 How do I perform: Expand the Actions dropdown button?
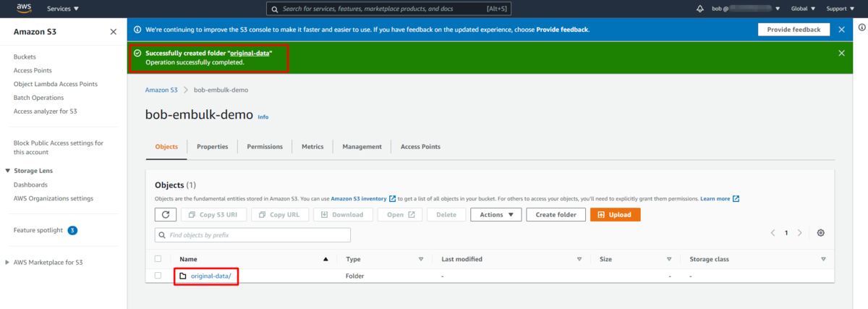[x=495, y=215]
